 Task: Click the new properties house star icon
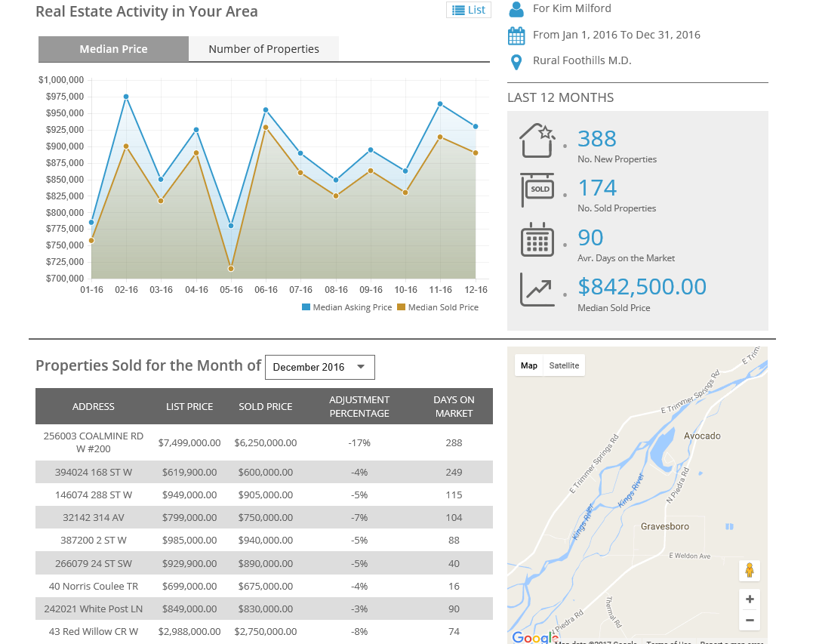point(537,140)
